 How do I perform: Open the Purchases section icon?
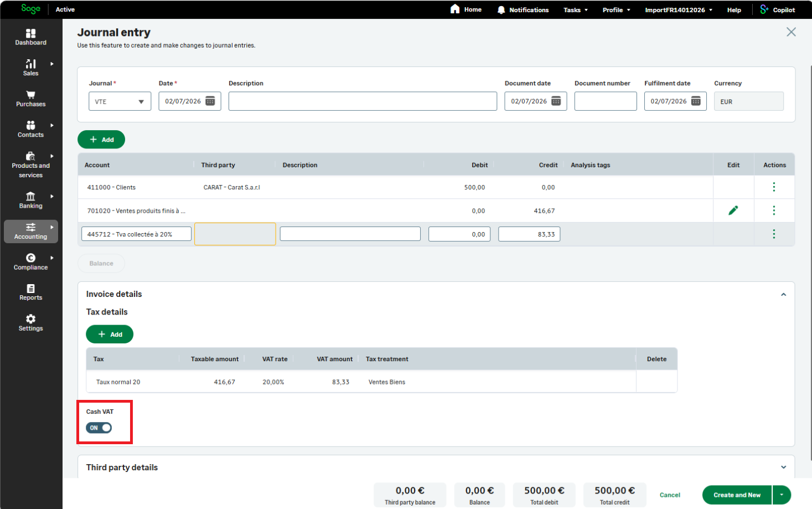[x=30, y=95]
